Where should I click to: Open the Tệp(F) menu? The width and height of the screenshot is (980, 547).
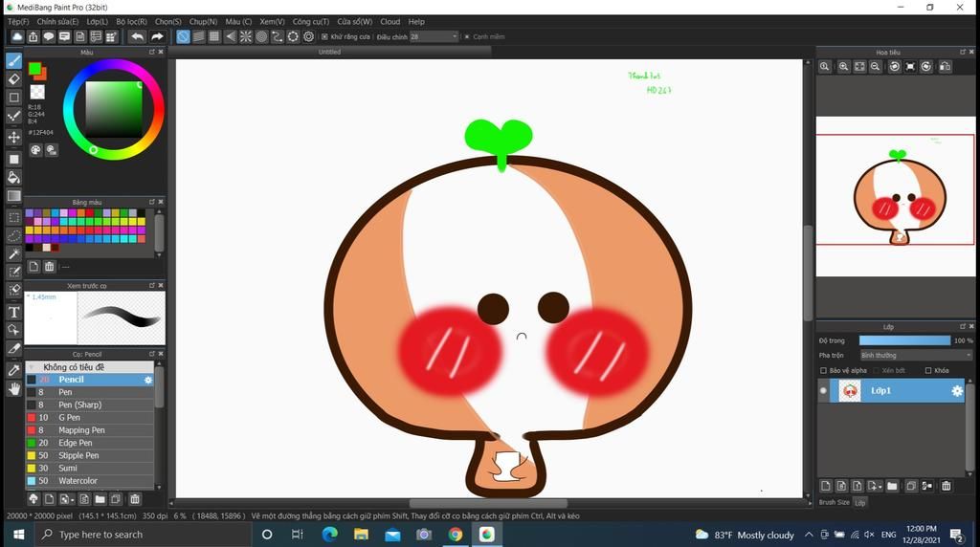pos(18,21)
